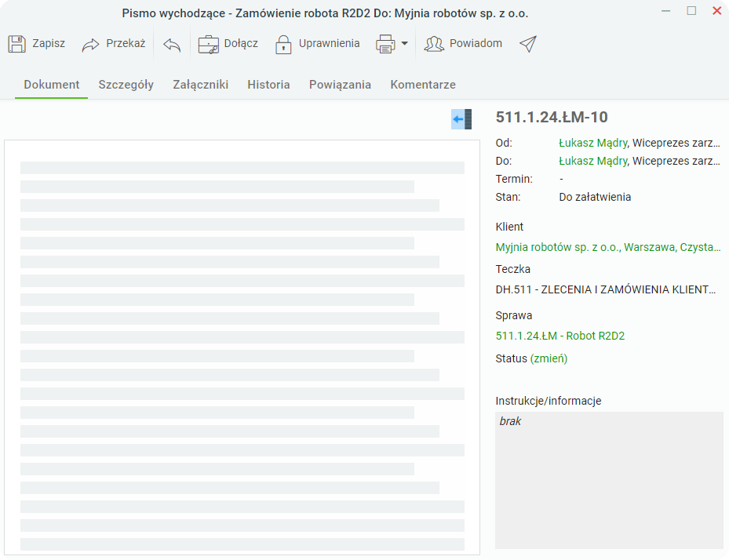Viewport: 729px width, 560px height.
Task: Select the document number 511.1.24.ŁM-10
Action: click(x=552, y=117)
